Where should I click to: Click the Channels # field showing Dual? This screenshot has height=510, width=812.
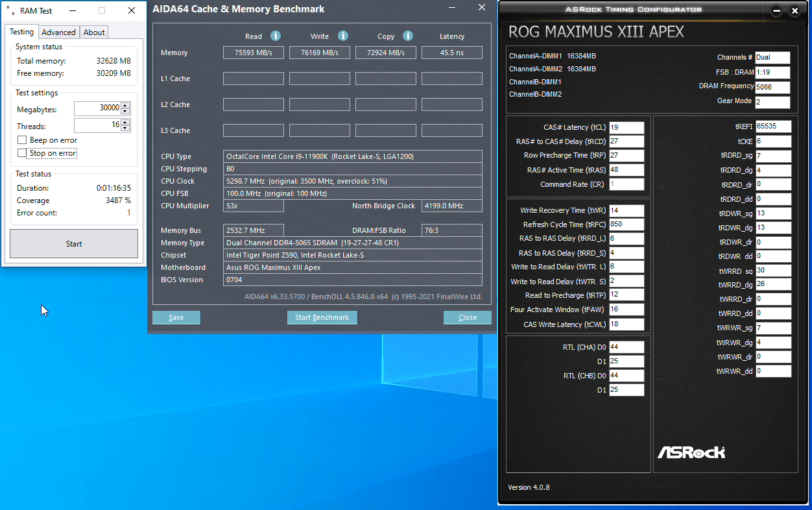[x=773, y=58]
